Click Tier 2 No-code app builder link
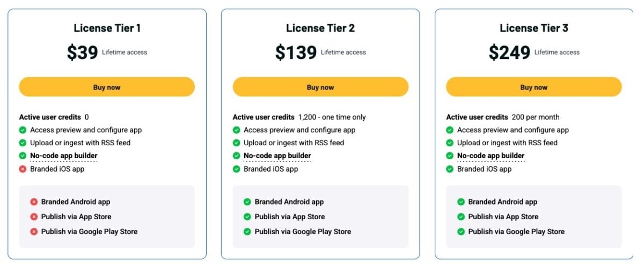644x268 pixels. (277, 156)
